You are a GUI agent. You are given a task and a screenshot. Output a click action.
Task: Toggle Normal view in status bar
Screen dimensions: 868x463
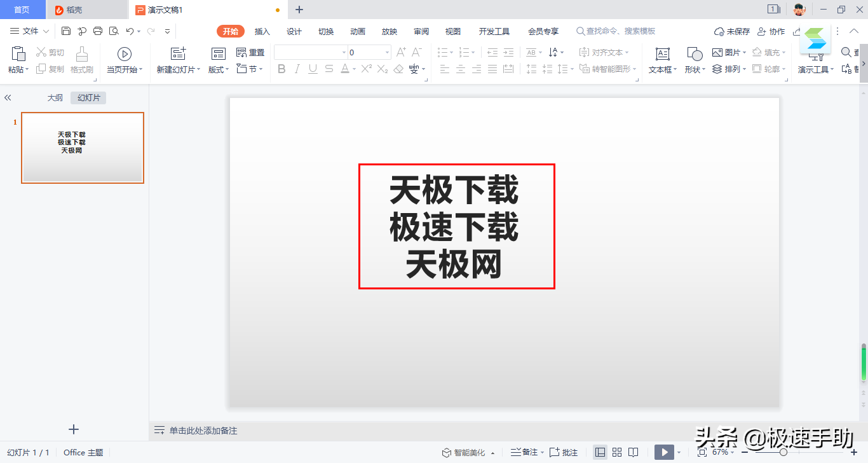click(x=600, y=452)
